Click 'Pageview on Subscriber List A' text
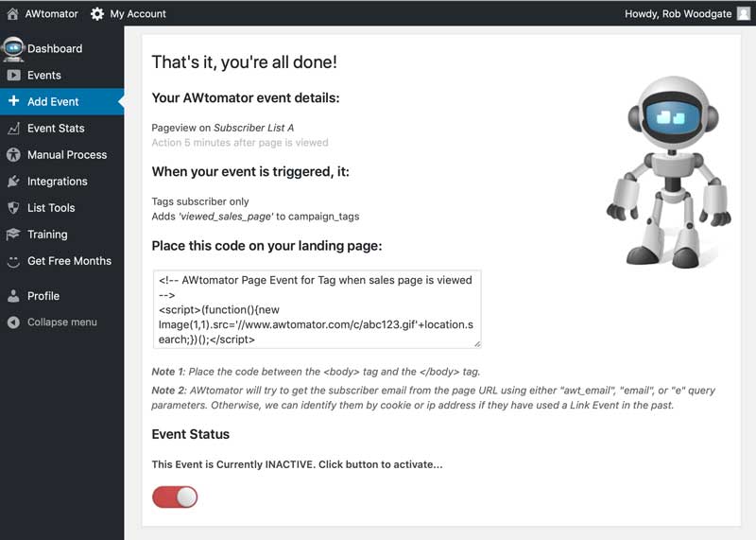 [223, 128]
